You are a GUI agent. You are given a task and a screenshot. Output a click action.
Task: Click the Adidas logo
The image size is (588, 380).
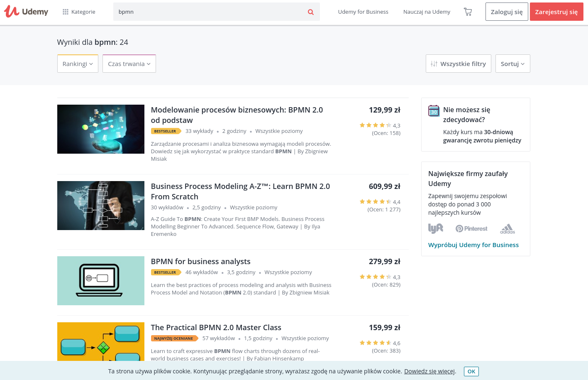[x=507, y=228]
